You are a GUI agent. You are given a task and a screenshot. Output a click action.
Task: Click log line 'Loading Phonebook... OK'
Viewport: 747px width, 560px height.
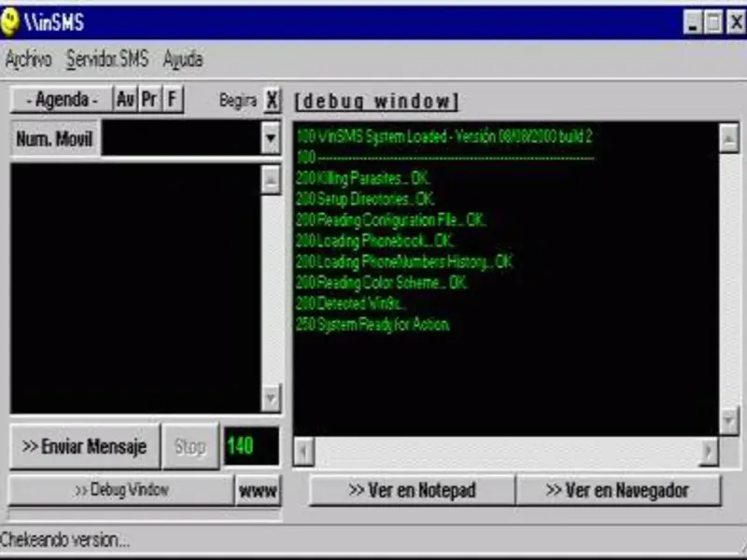click(374, 241)
